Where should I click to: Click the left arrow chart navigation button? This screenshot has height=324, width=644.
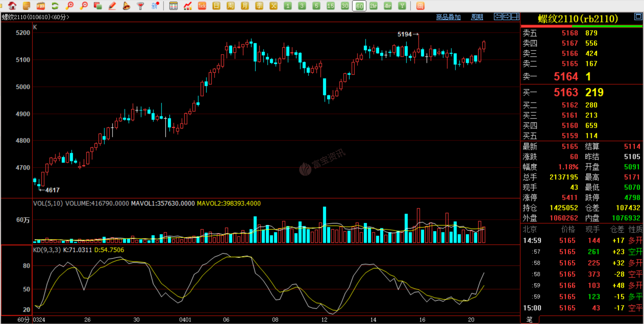(498, 16)
